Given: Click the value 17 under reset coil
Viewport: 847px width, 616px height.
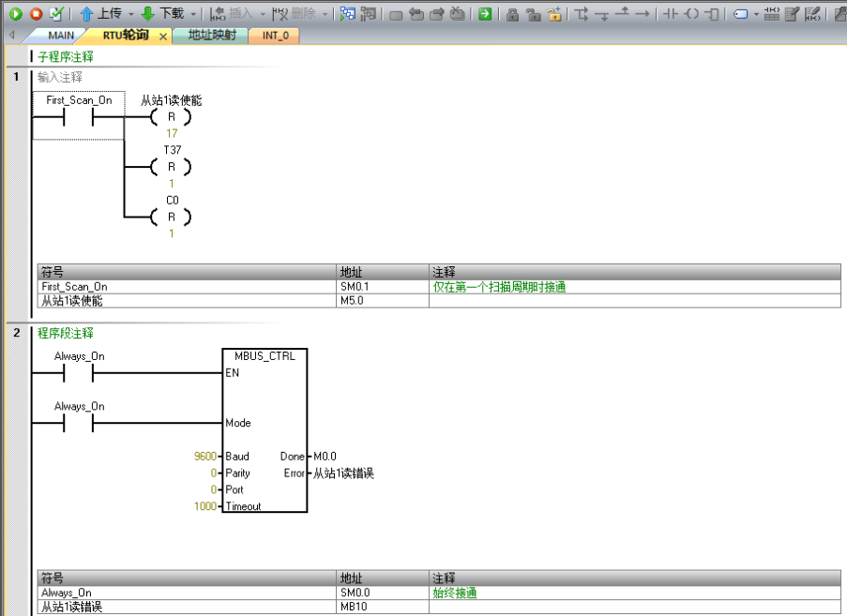Looking at the screenshot, I should coord(172,133).
